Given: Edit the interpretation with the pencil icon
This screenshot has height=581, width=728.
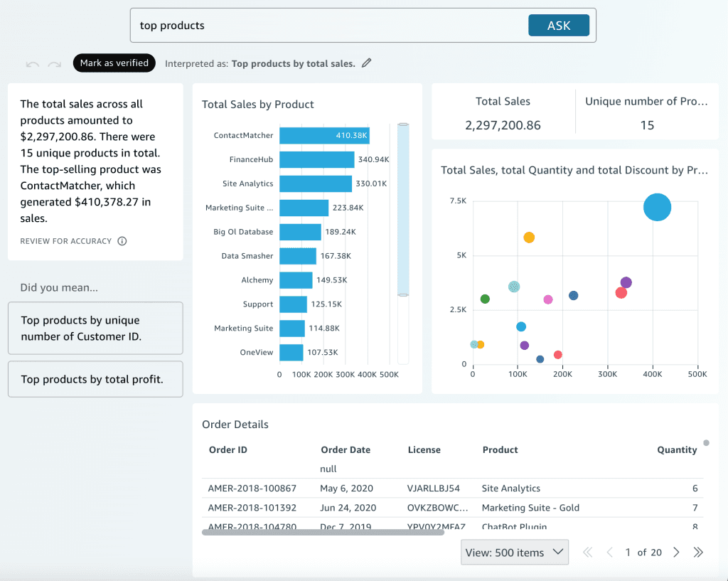Looking at the screenshot, I should click(x=367, y=63).
